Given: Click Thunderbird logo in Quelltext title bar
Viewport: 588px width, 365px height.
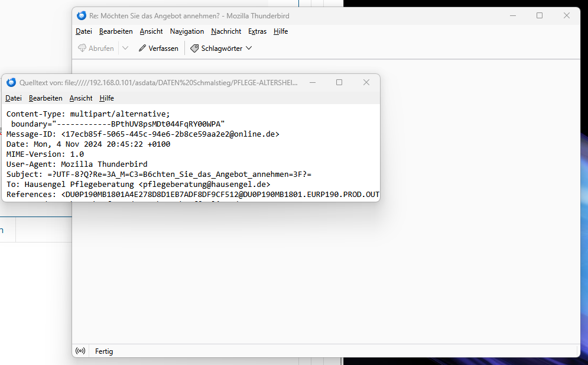Looking at the screenshot, I should coord(11,82).
